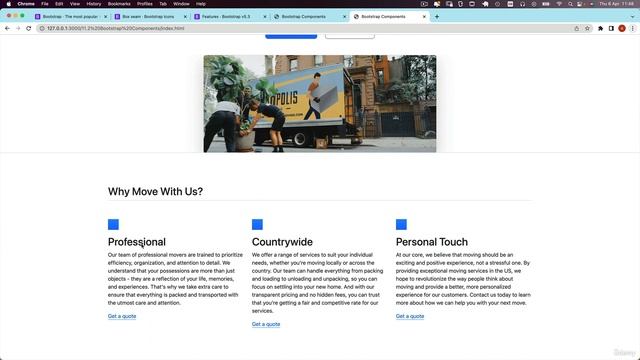Switch to 'Bootstrap - The most popular' tab
Viewport: 640px width, 360px height.
pos(70,17)
